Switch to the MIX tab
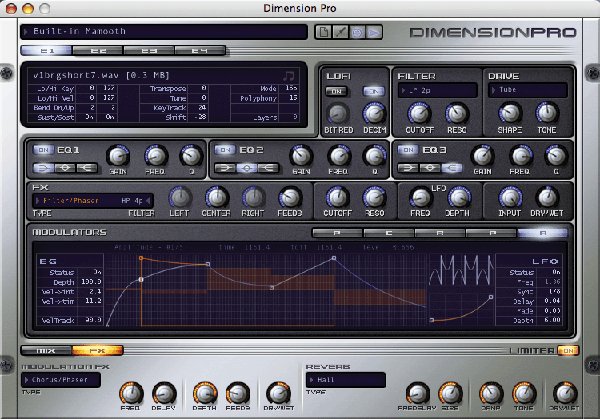The height and width of the screenshot is (419, 600). [46, 351]
